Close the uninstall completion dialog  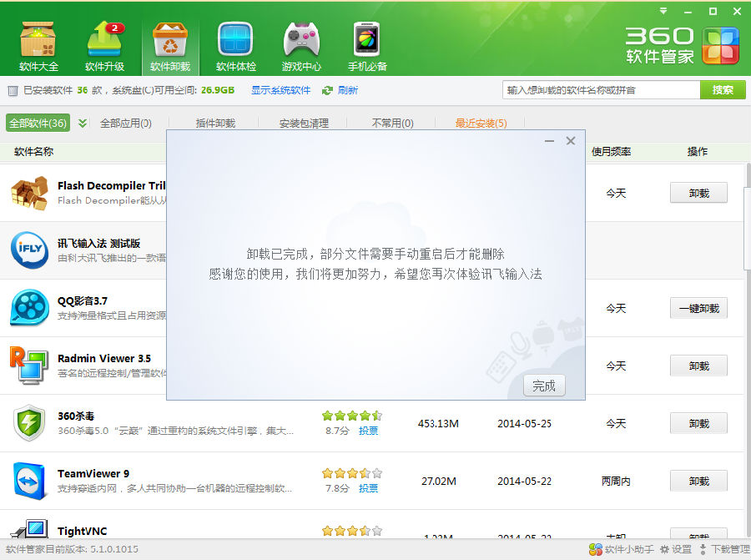click(571, 141)
